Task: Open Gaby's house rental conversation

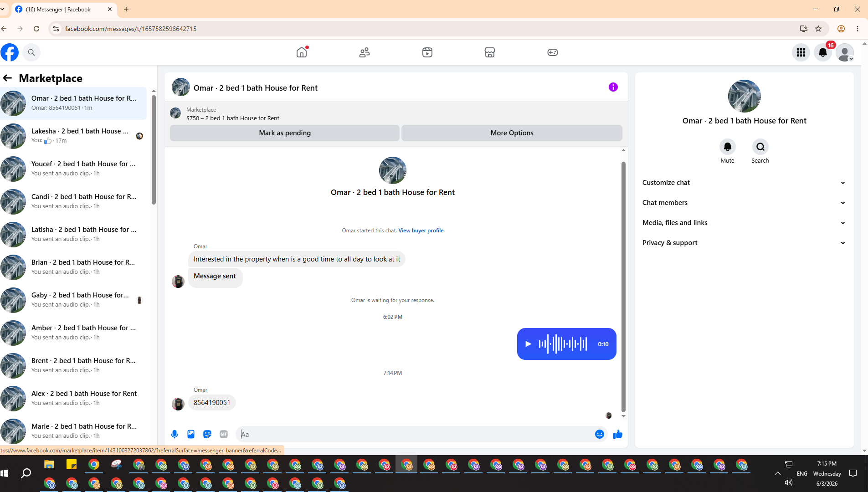Action: [x=73, y=300]
